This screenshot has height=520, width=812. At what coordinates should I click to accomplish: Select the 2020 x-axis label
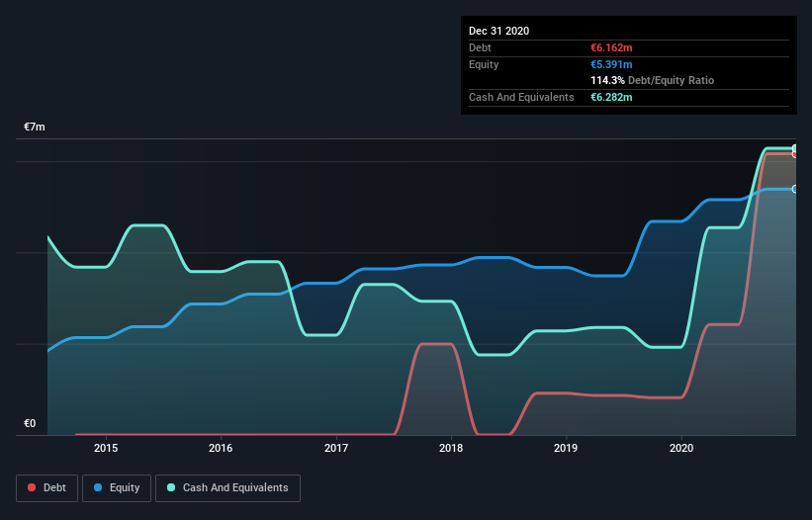[x=681, y=448]
